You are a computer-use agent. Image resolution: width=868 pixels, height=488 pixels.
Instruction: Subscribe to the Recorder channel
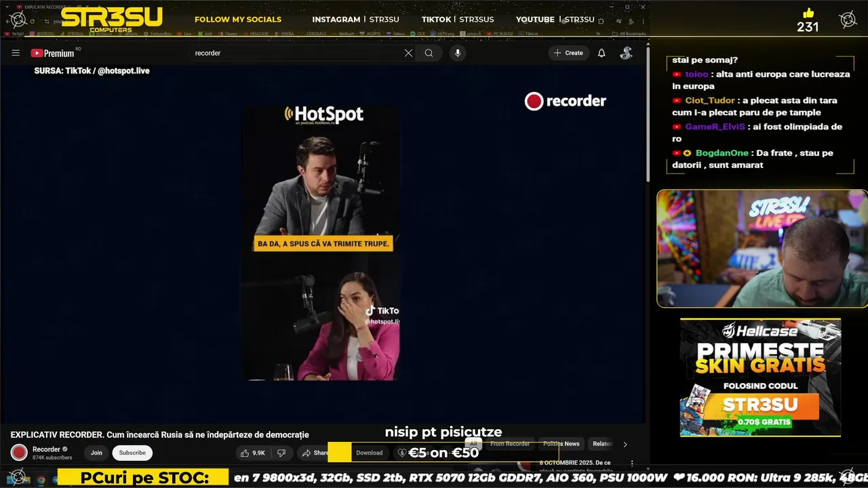pos(132,453)
